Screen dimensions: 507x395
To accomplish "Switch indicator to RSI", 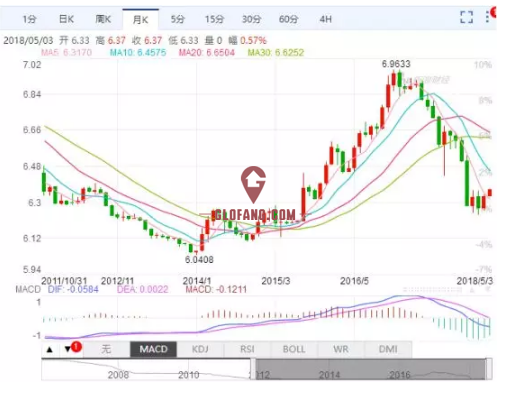I will pos(247,349).
